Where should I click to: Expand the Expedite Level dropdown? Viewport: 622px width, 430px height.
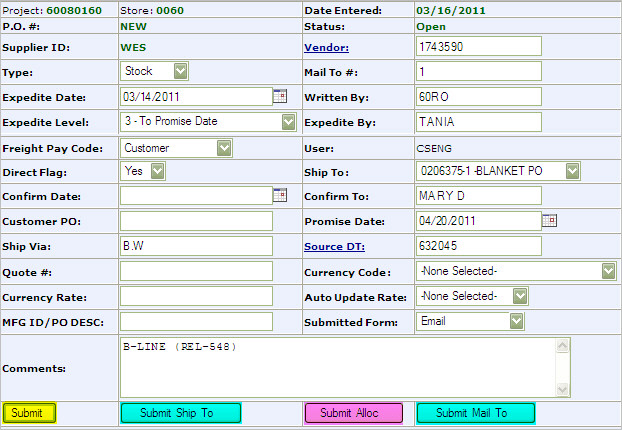(208, 121)
